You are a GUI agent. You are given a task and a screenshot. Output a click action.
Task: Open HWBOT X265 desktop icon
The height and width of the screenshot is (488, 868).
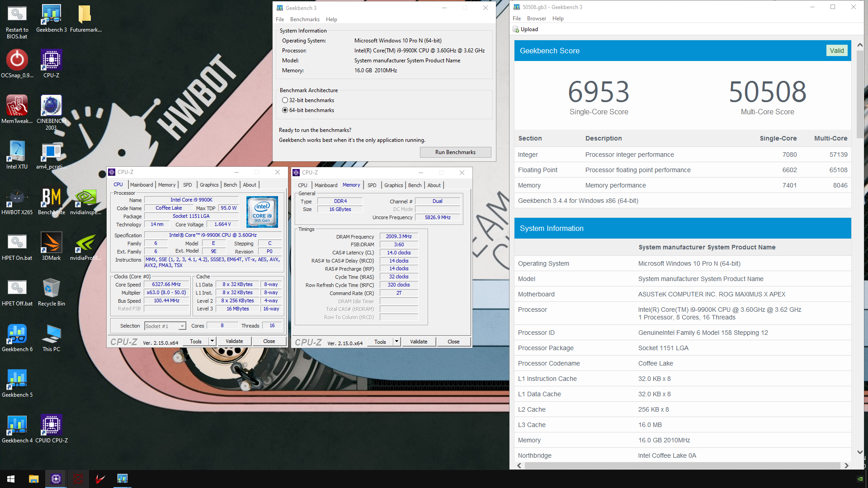click(x=17, y=201)
